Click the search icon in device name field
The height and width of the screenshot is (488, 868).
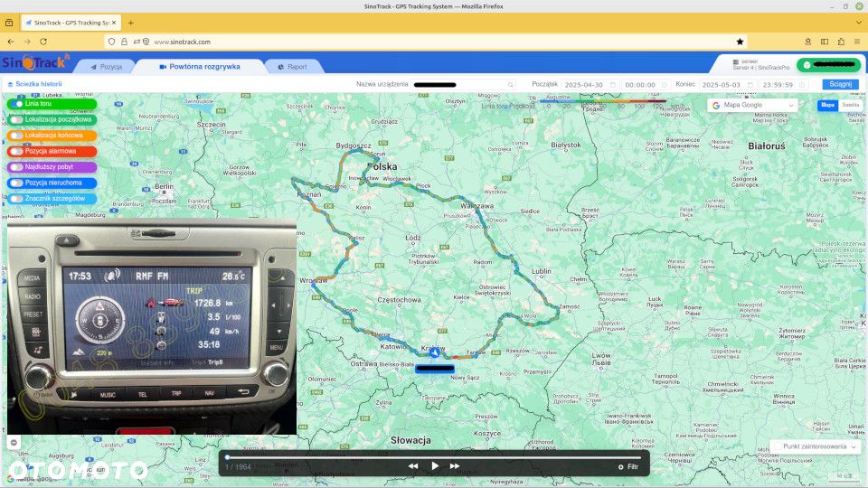[x=510, y=85]
